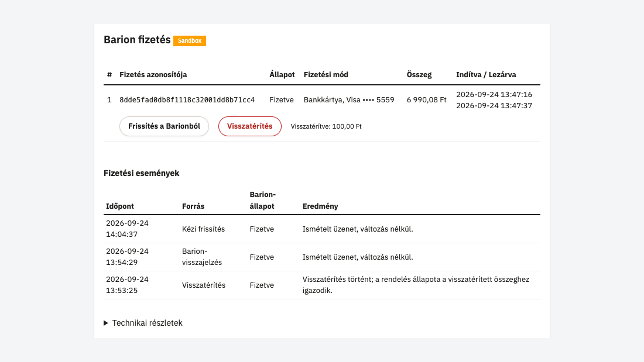Click Bankkártya, Visa •••• 5559 cell

(349, 100)
